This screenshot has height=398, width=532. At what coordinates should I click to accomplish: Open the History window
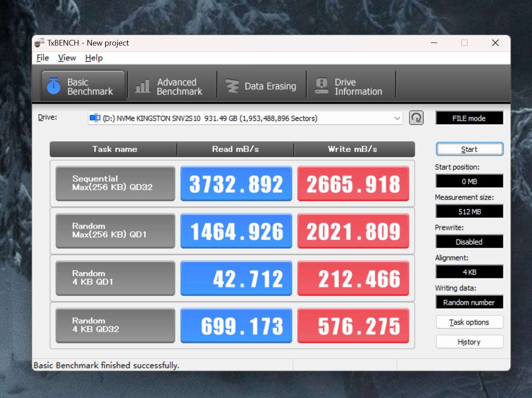pyautogui.click(x=469, y=341)
